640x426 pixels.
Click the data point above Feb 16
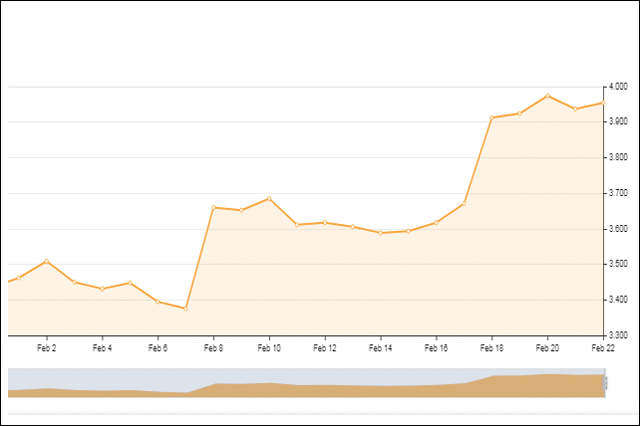pyautogui.click(x=436, y=223)
